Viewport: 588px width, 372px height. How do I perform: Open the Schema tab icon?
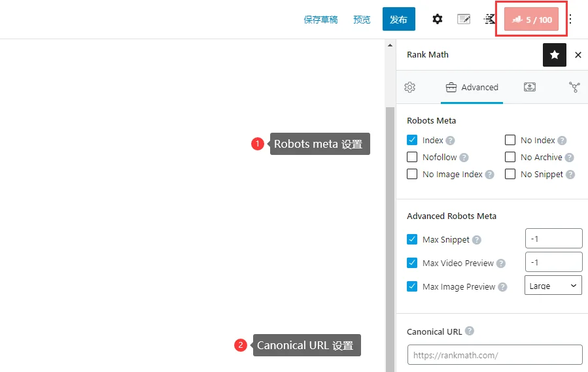(530, 88)
